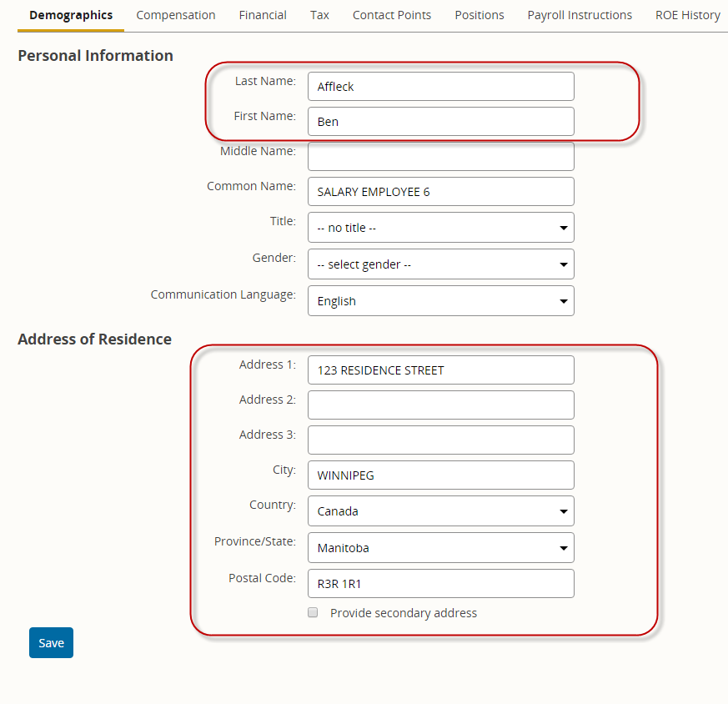Viewport: 728px width, 704px height.
Task: Click into the Last Name field
Action: 440,87
